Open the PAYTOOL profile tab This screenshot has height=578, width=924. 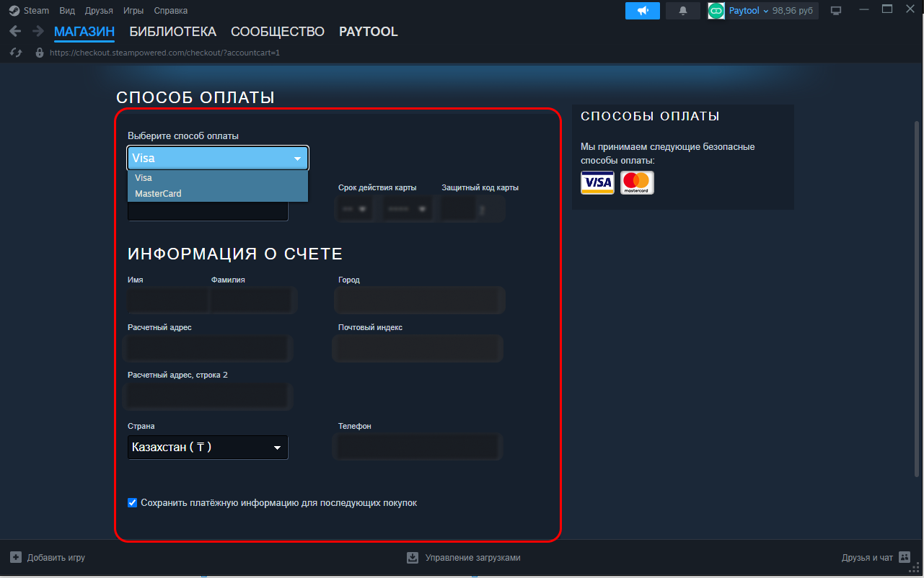pos(369,32)
